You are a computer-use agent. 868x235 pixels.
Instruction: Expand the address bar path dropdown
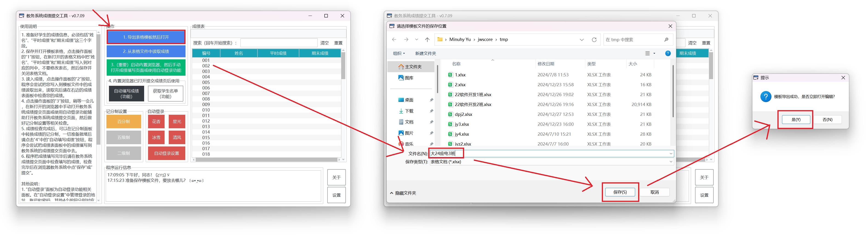pyautogui.click(x=582, y=40)
